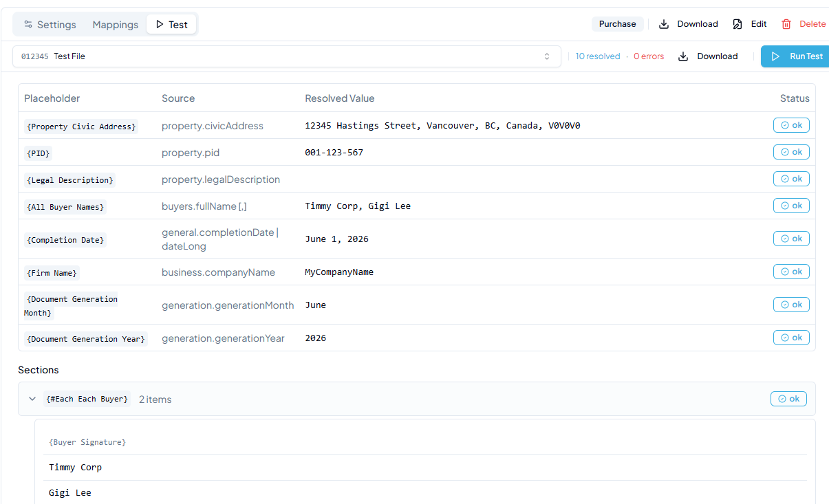Click the {Document Generation Month} placeholder
The width and height of the screenshot is (829, 504).
72,306
